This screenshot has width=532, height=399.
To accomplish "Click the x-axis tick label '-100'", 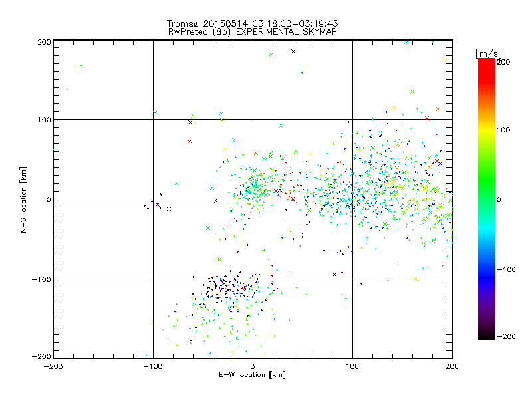I will pos(153,366).
